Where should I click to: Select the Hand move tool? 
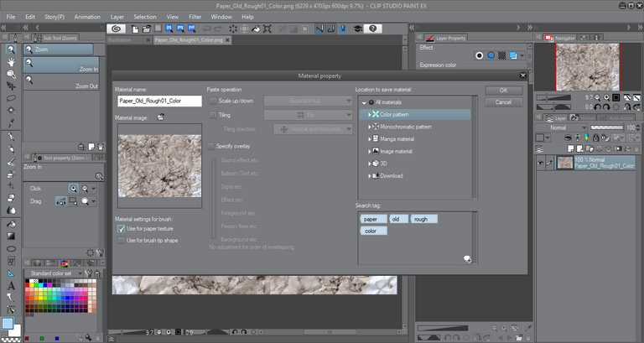coord(11,61)
